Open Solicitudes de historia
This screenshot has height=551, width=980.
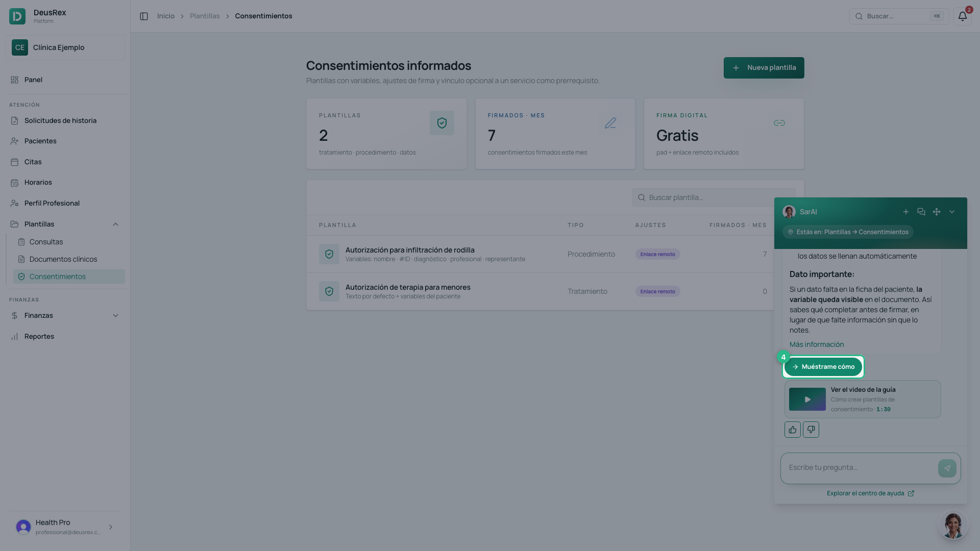65,121
